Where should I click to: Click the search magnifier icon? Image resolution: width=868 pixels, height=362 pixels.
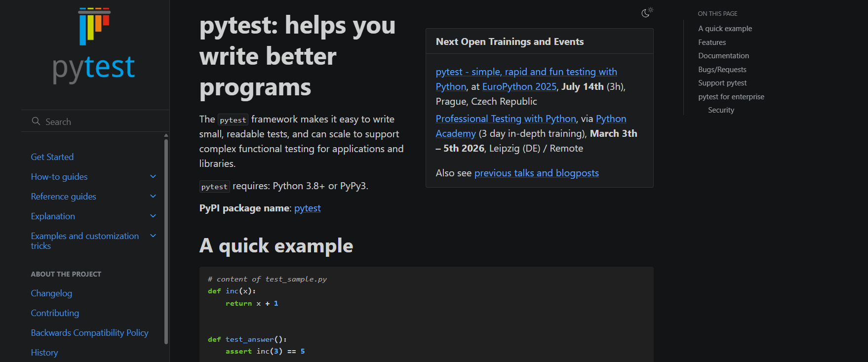coord(36,121)
